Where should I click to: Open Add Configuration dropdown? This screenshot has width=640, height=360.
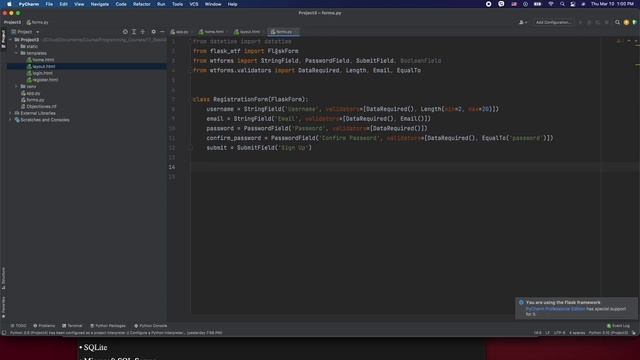[553, 22]
